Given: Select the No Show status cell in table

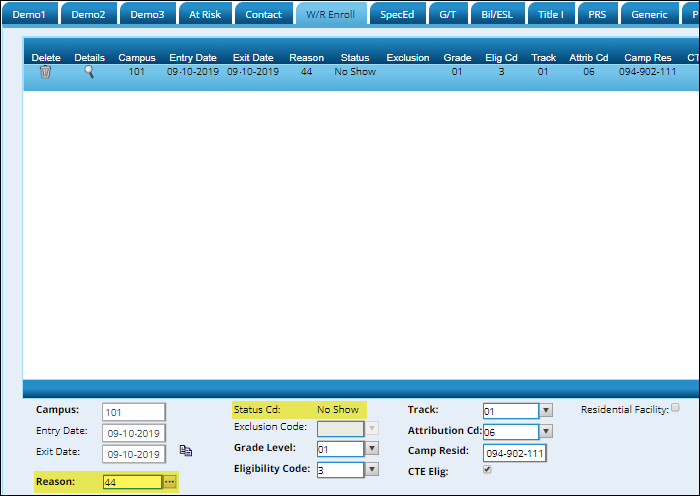Looking at the screenshot, I should pyautogui.click(x=355, y=71).
